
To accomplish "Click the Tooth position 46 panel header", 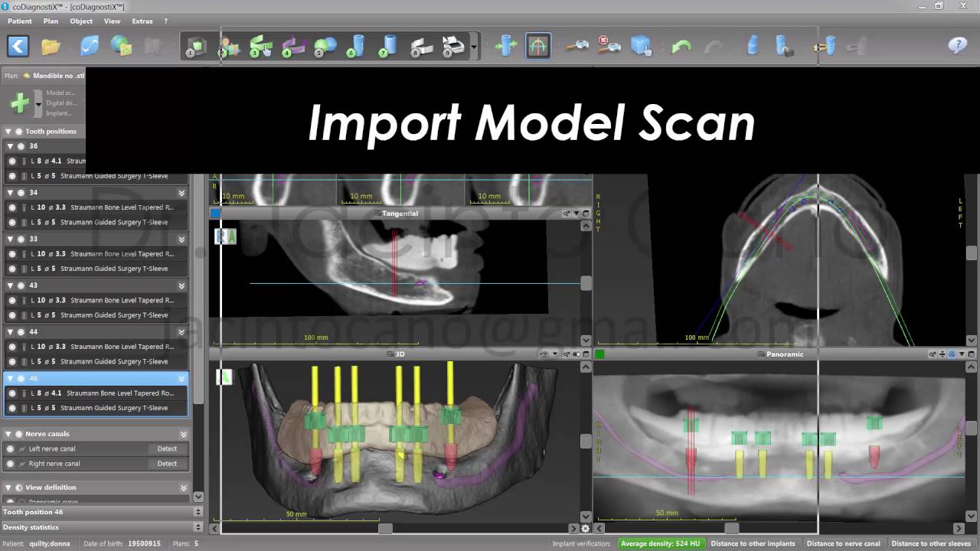I will click(x=101, y=512).
